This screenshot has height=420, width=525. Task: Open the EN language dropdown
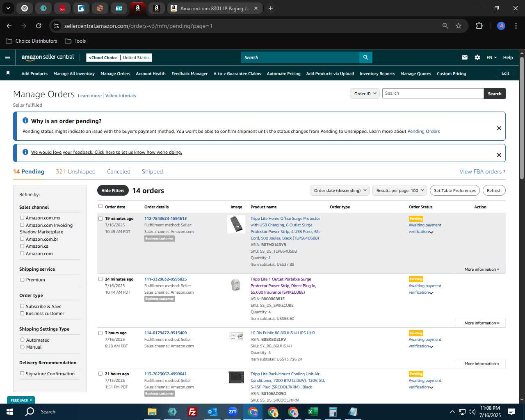click(491, 57)
